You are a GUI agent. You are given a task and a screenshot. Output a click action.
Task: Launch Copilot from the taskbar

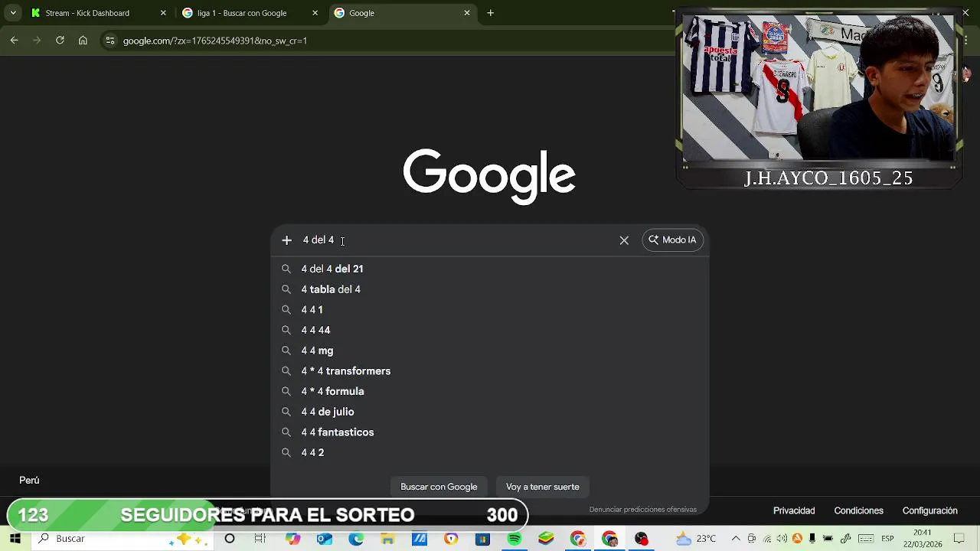coord(292,539)
